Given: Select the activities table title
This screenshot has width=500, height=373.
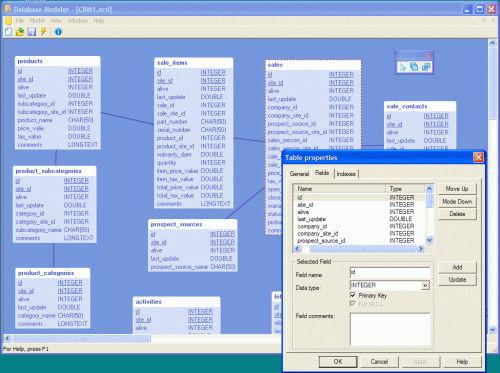Looking at the screenshot, I should [148, 302].
